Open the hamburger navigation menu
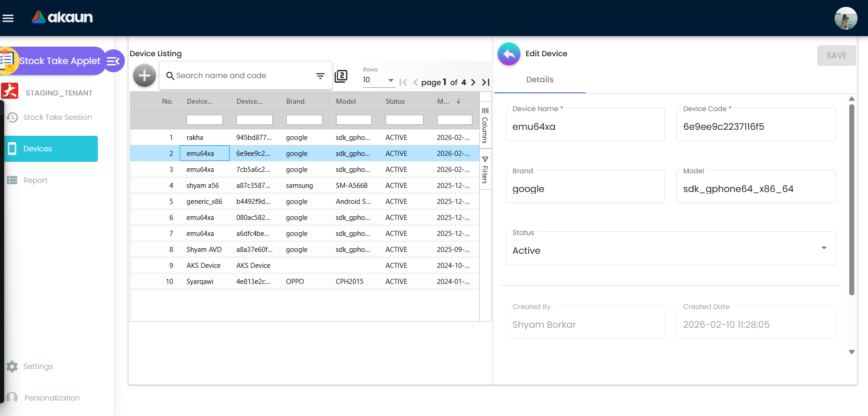Viewport: 868px width, 416px height. pyautogui.click(x=8, y=18)
